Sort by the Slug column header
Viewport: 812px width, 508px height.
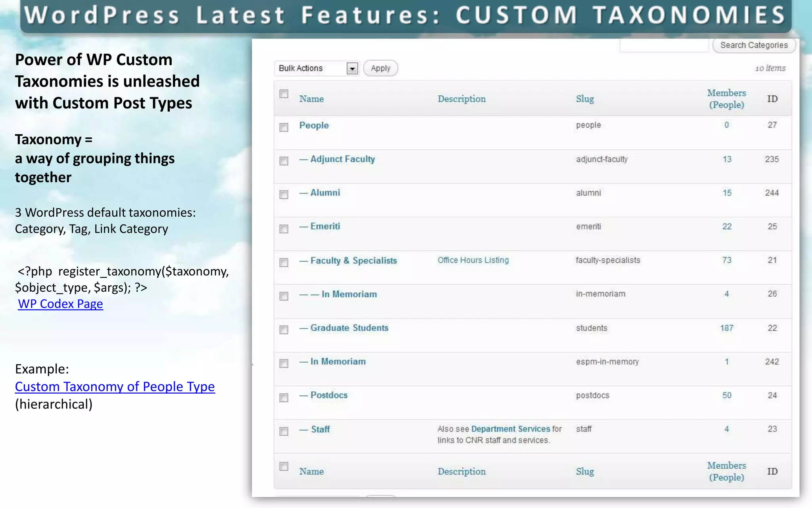(x=585, y=99)
